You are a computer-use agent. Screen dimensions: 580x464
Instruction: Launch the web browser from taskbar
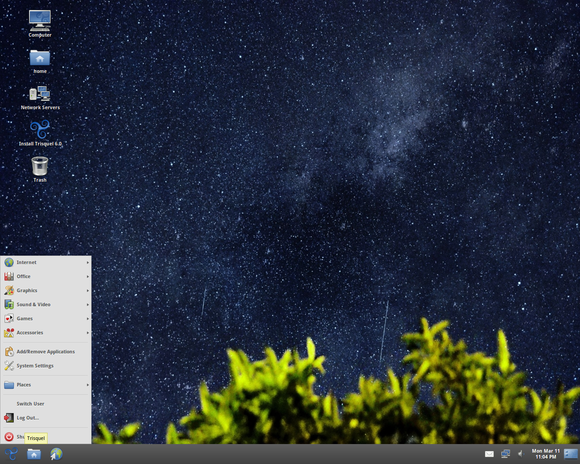(56, 454)
